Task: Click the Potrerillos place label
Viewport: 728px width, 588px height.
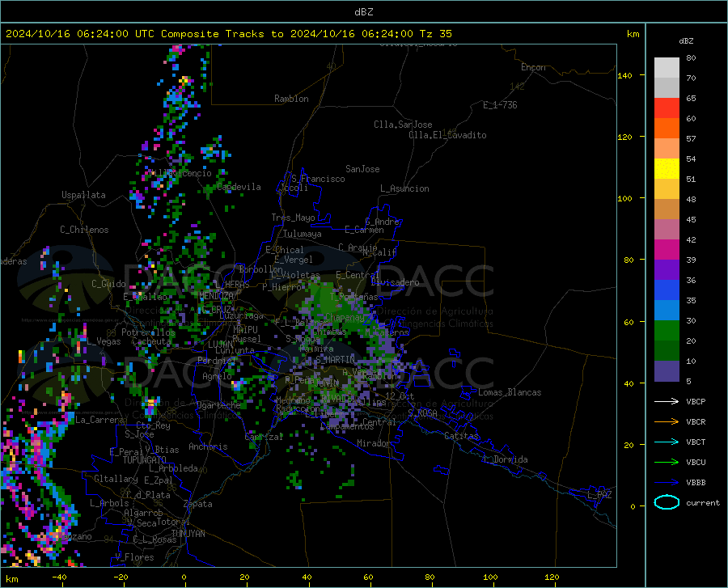Action: (148, 332)
